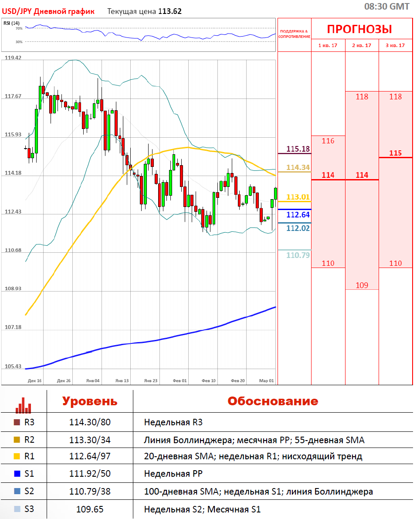Open the '1 кв. 17' forecast column header

[328, 45]
